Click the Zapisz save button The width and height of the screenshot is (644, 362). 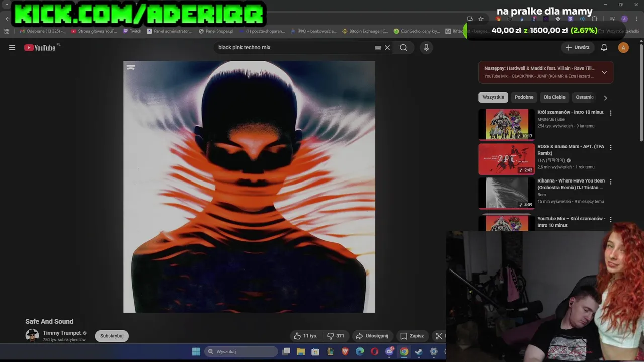click(412, 336)
